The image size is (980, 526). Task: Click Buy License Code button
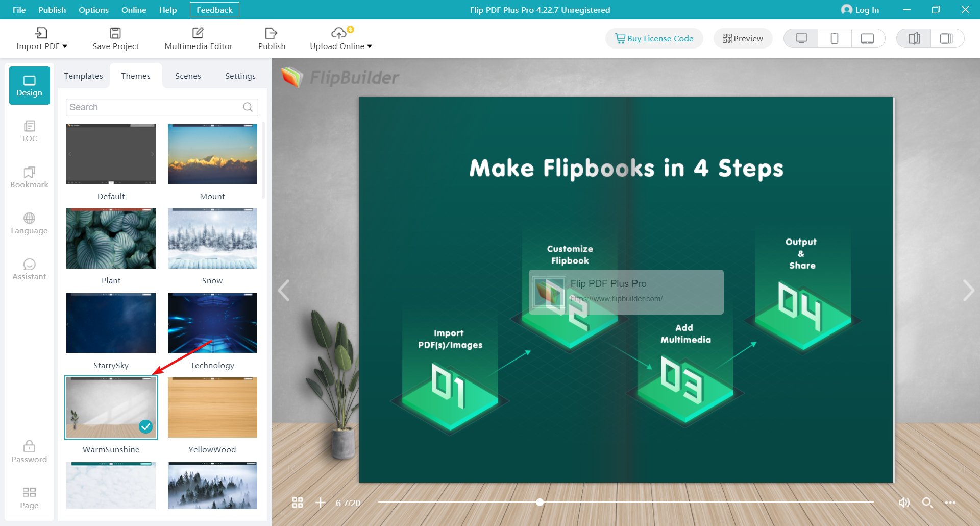click(654, 38)
